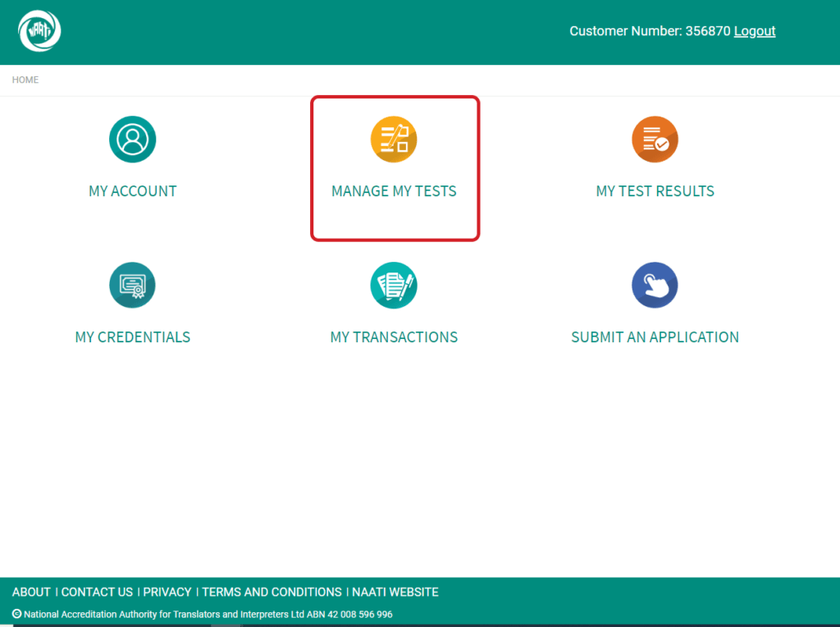
Task: Click CONTACT US in the footer
Action: click(x=97, y=592)
